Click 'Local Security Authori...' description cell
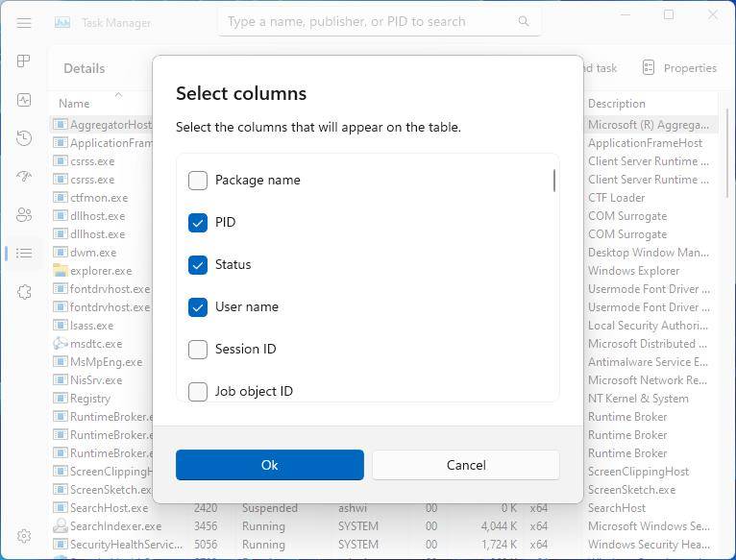Viewport: 736px width, 560px height. (x=648, y=326)
